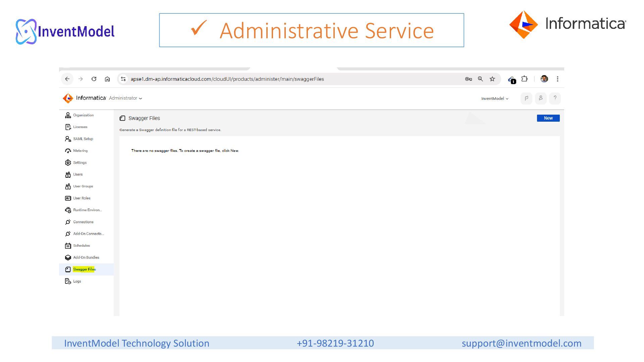Open the password key icon in address bar
644x362 pixels.
click(x=469, y=79)
